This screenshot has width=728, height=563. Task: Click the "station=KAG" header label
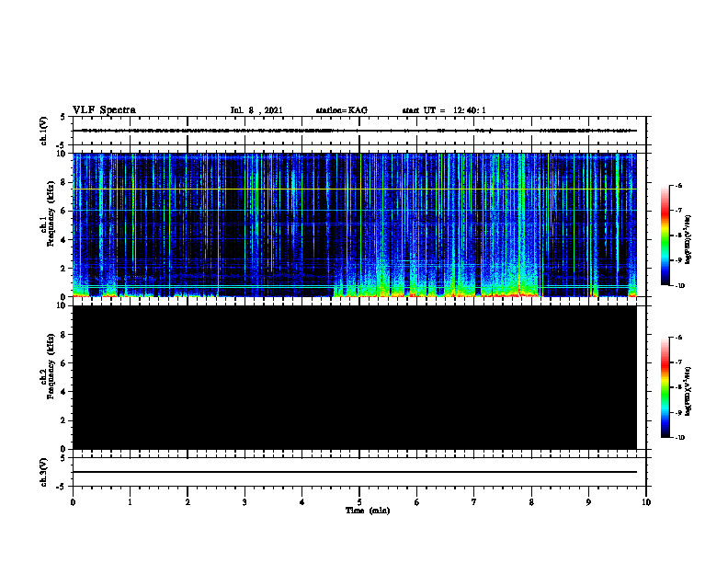coord(341,110)
